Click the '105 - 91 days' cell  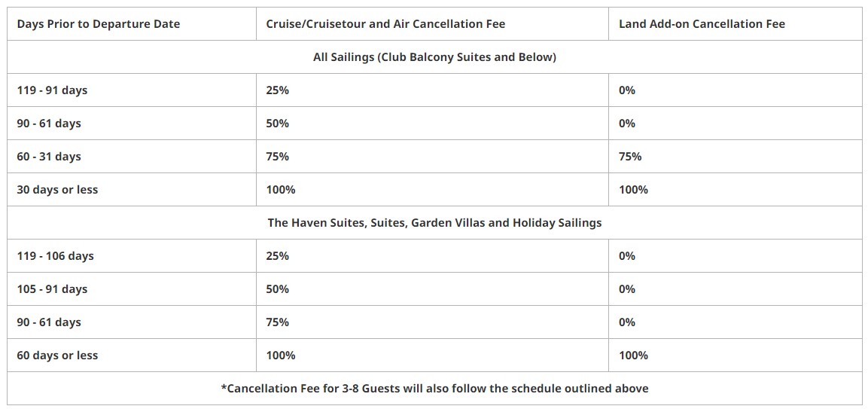point(52,289)
